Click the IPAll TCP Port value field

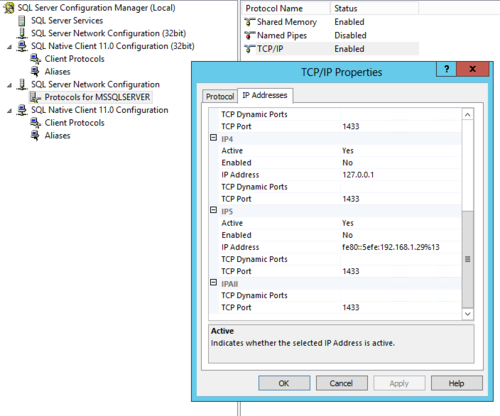[x=401, y=307]
